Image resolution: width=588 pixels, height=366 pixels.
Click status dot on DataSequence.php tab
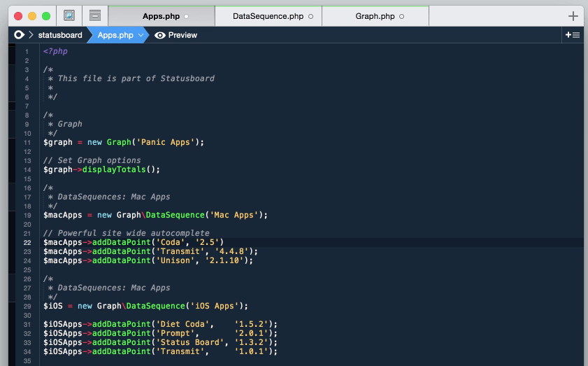click(x=310, y=16)
